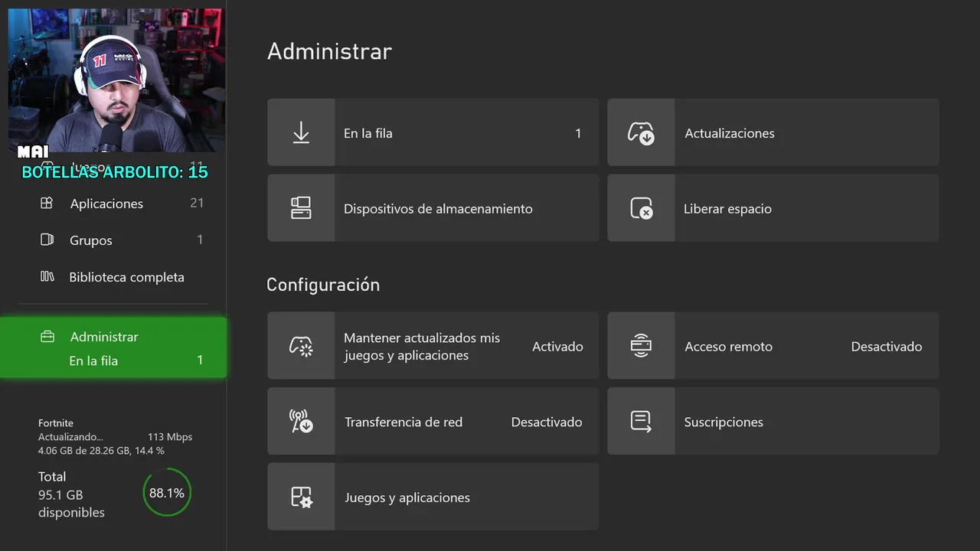Click the Liberar espacio icon
This screenshot has width=980, height=551.
coord(641,208)
